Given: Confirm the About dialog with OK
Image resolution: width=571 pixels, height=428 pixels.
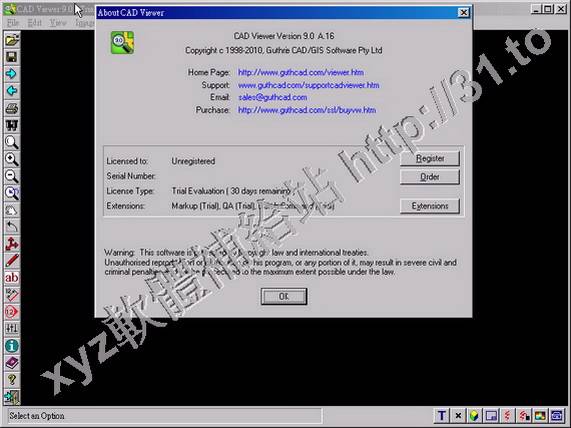Looking at the screenshot, I should coord(284,297).
